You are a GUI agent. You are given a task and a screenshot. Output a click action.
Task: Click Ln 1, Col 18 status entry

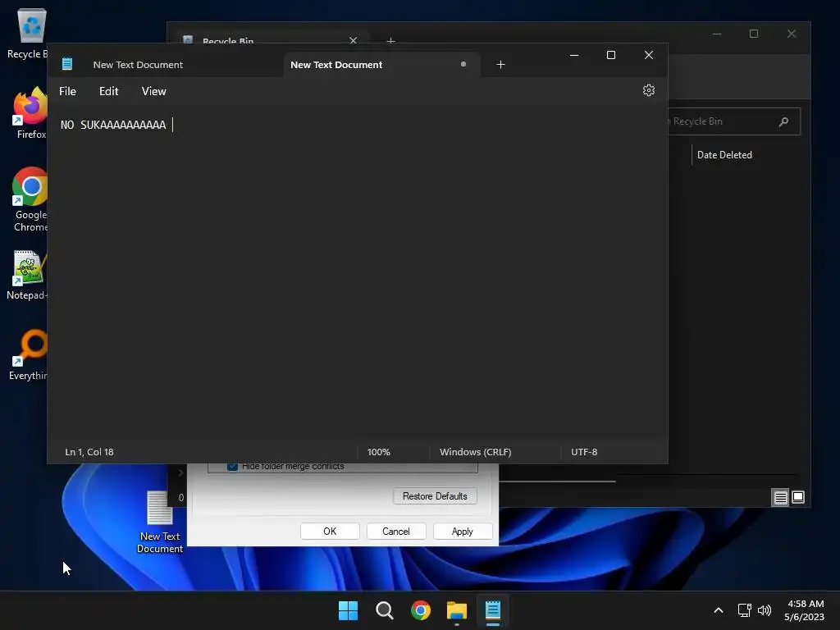point(89,452)
